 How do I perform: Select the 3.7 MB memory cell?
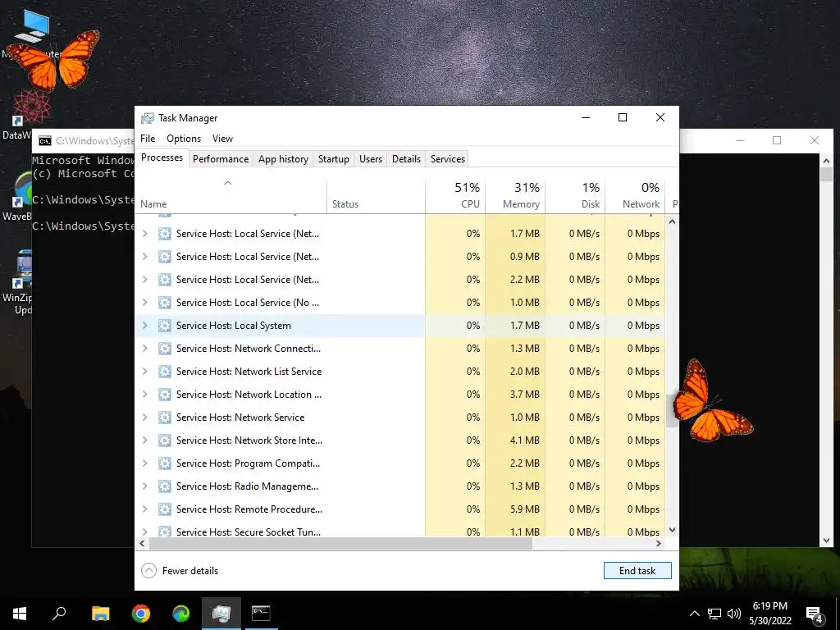(515, 395)
